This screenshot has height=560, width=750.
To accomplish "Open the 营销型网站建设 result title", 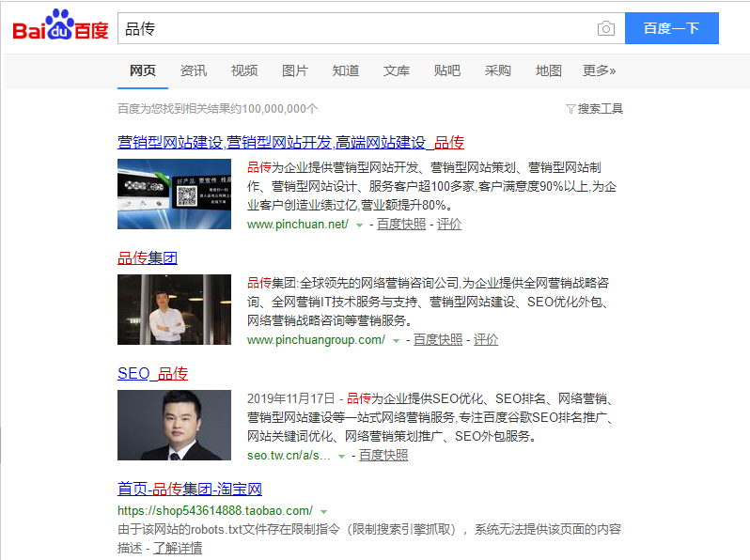I will [290, 143].
